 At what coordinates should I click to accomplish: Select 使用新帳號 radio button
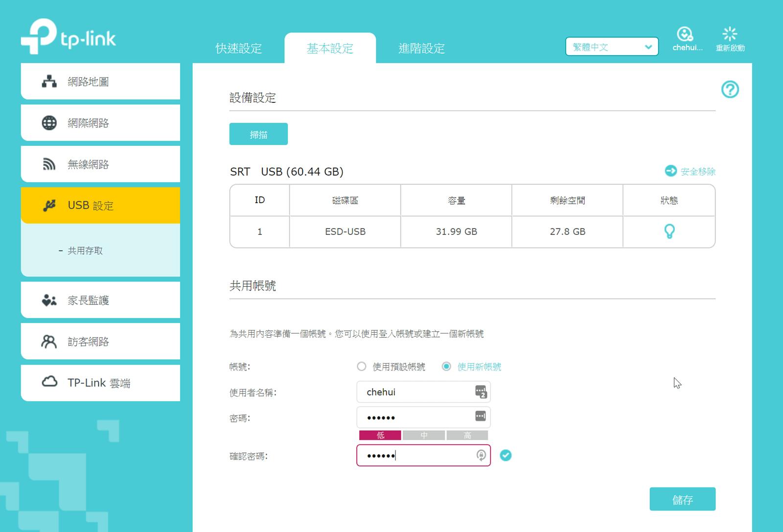pos(446,366)
